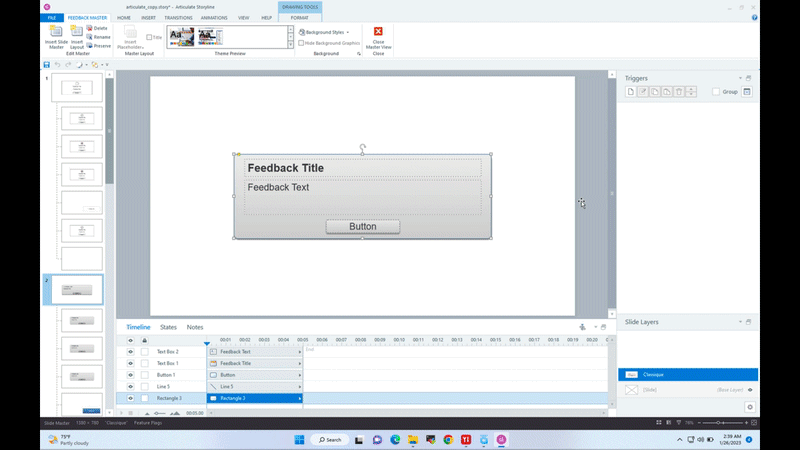
Task: Click the Button on the feedback slide
Action: (x=362, y=227)
